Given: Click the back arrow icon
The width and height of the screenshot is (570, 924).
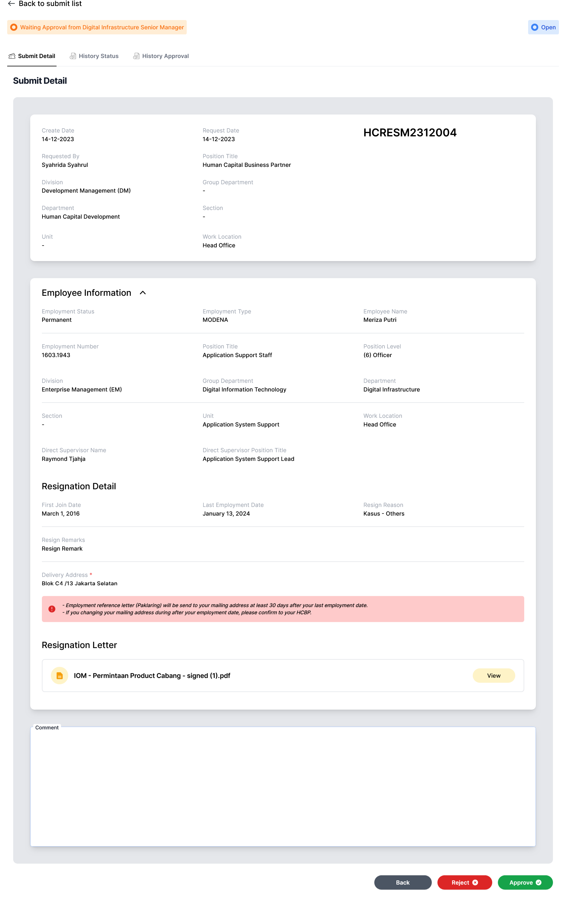Looking at the screenshot, I should [x=11, y=4].
